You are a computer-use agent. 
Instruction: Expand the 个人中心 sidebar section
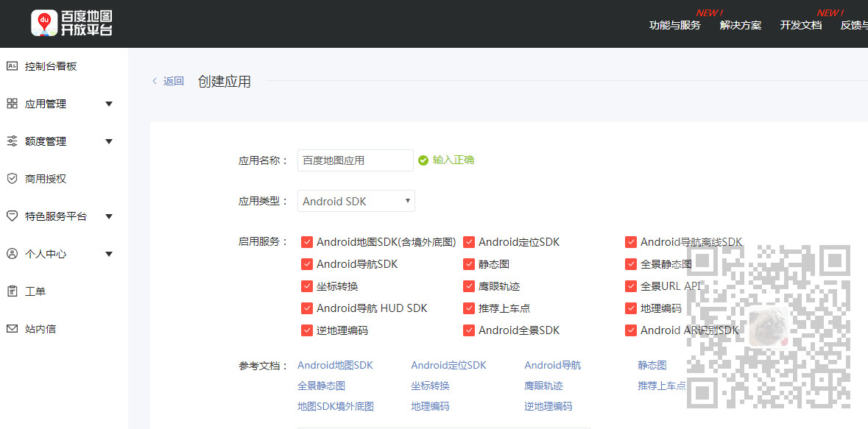109,253
